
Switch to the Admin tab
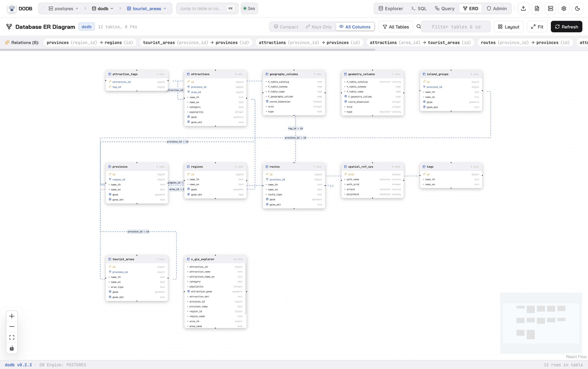(x=497, y=9)
